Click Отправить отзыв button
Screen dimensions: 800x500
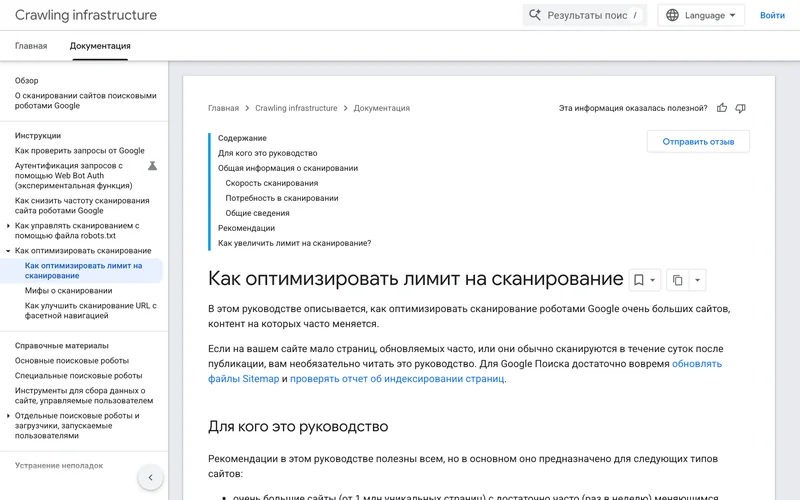coord(698,141)
